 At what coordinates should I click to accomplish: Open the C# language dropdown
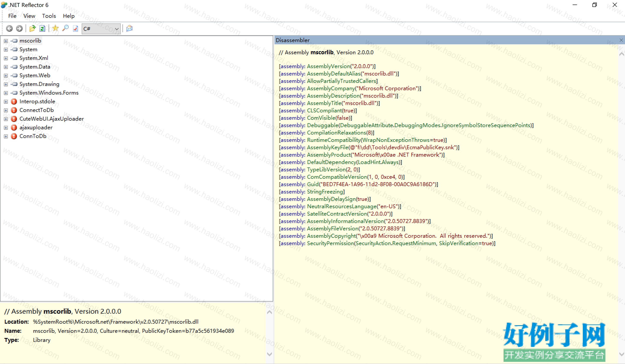(101, 29)
